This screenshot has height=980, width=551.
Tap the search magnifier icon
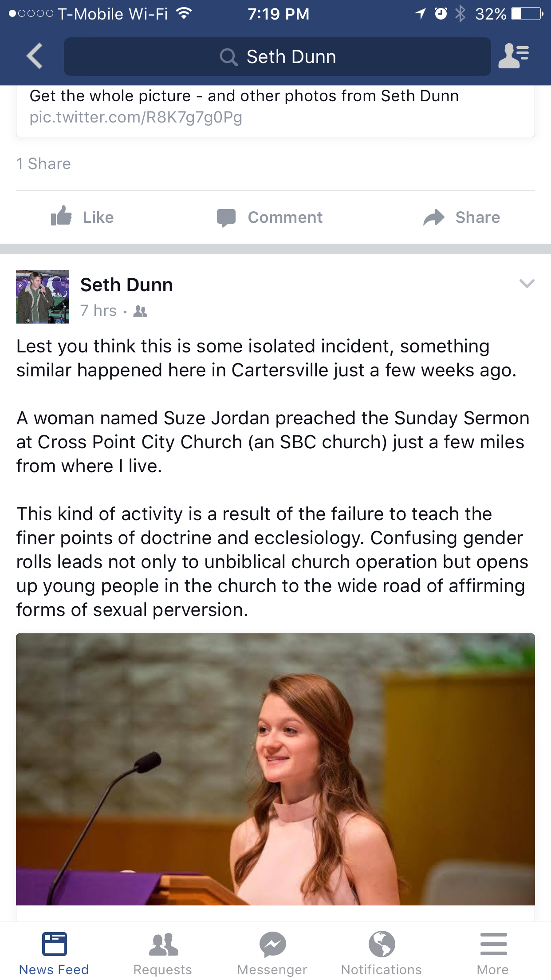(228, 57)
